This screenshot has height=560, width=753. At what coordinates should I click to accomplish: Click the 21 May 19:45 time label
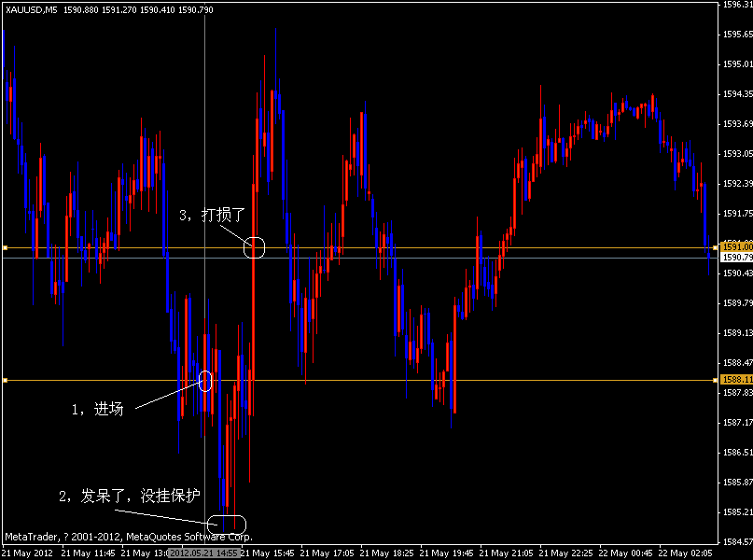point(447,553)
